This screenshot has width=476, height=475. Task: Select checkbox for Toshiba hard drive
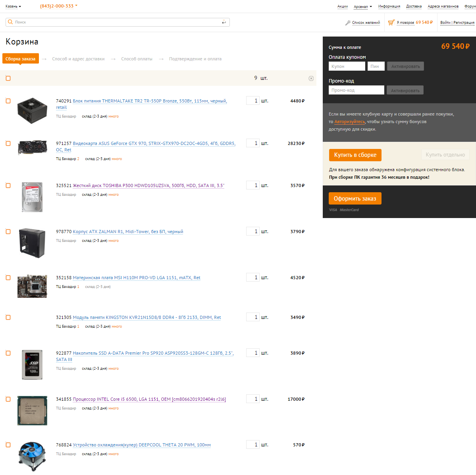point(8,185)
